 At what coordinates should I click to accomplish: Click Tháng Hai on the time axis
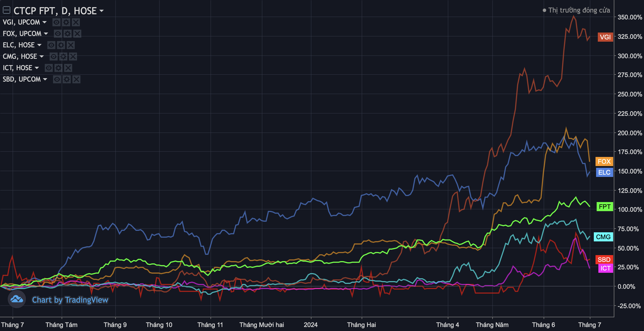click(x=362, y=325)
